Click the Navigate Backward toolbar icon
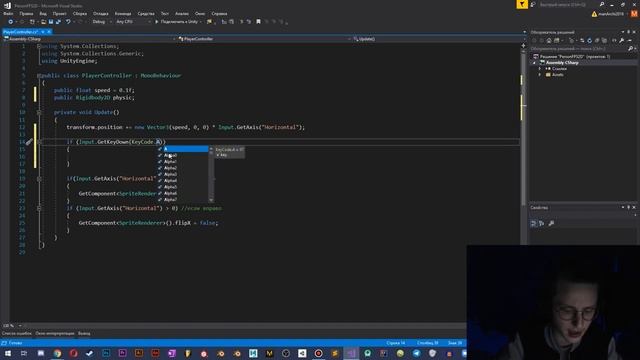This screenshot has height=360, width=640. (x=11, y=22)
